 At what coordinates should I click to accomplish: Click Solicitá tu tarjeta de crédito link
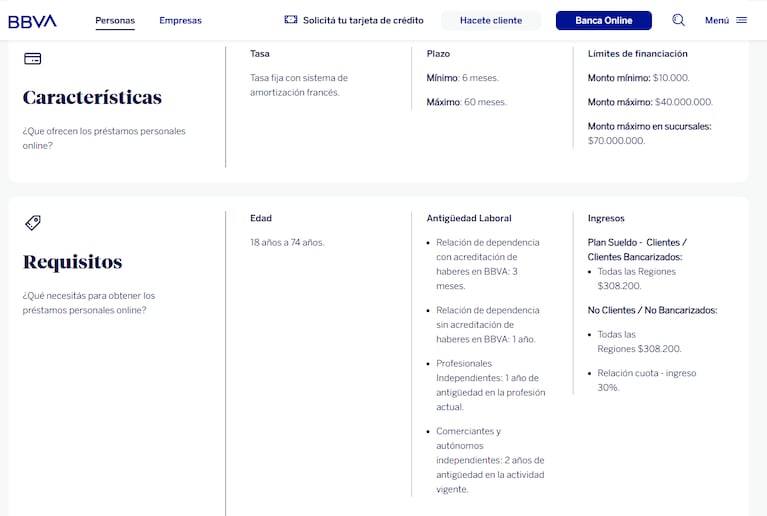pyautogui.click(x=362, y=20)
